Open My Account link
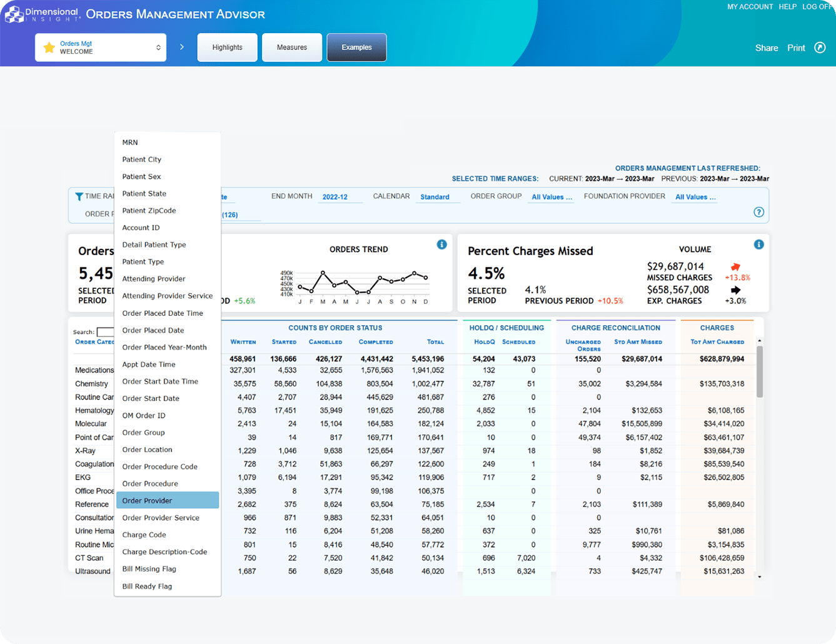 click(750, 7)
